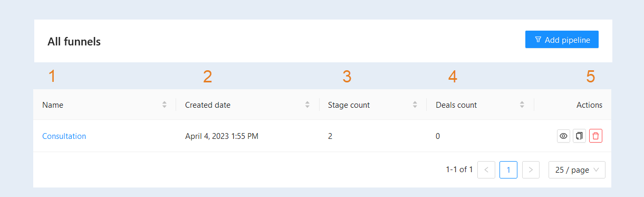This screenshot has width=644, height=197.
Task: Click the April 4, 2023 date cell
Action: [x=222, y=136]
